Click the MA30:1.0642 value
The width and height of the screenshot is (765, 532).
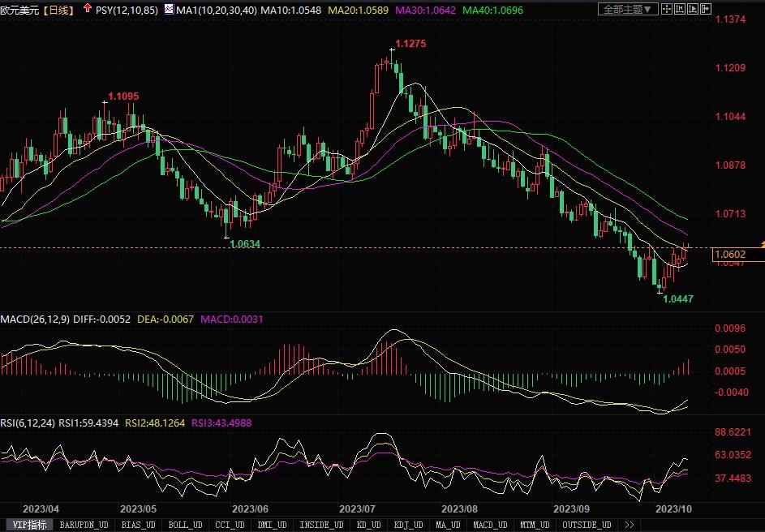[x=425, y=10]
